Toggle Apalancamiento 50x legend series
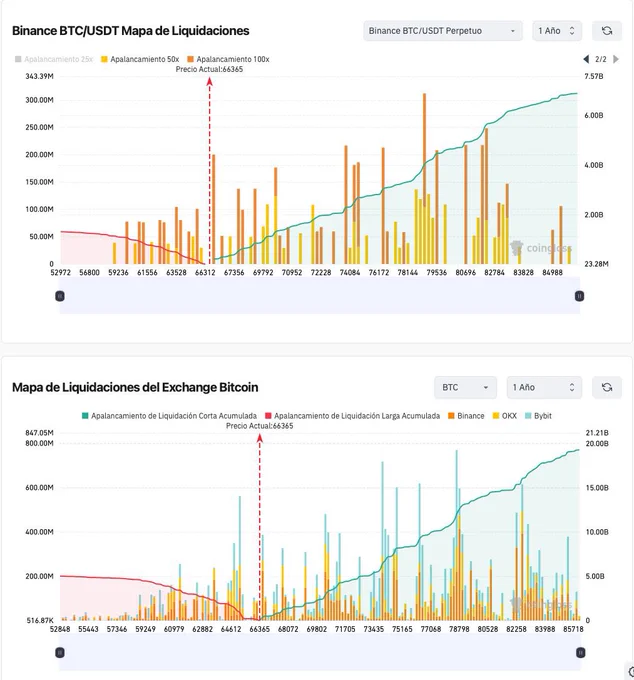The image size is (634, 680). click(x=140, y=59)
